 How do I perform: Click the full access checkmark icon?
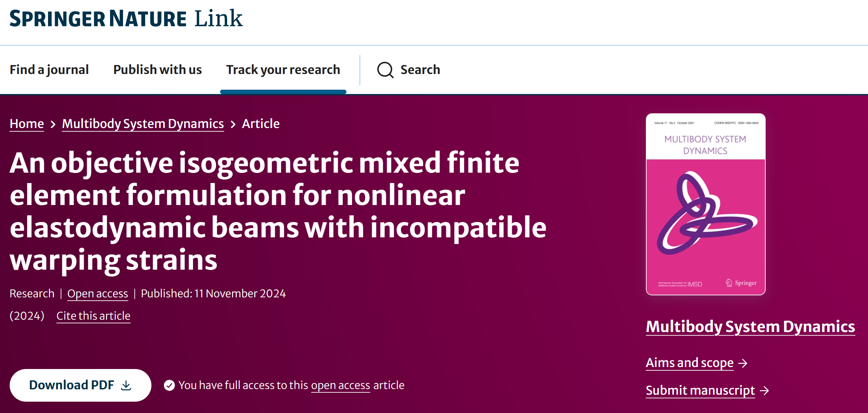pos(169,385)
